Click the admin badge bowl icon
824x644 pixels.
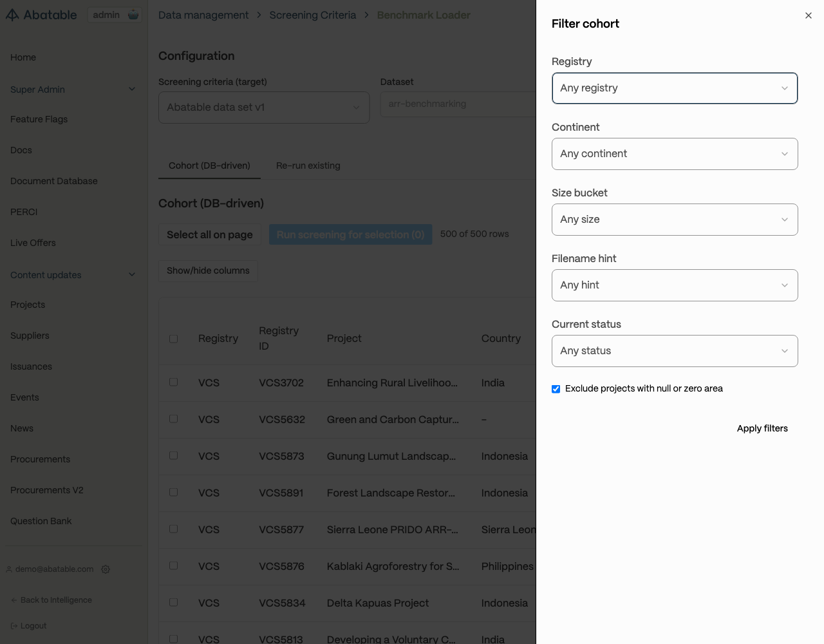click(133, 15)
